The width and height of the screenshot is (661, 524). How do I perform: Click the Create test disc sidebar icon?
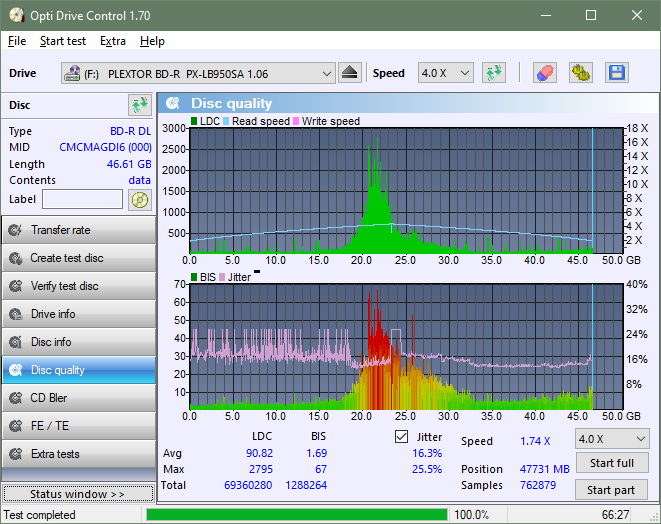click(x=16, y=258)
